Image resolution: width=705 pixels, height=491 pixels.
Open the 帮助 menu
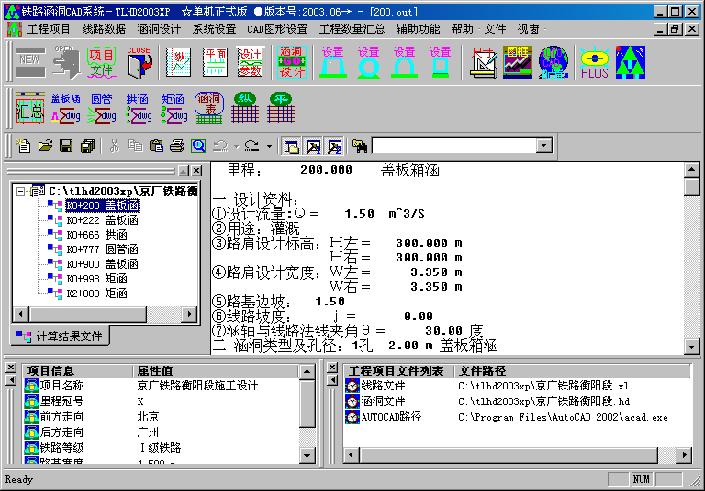pyautogui.click(x=463, y=29)
